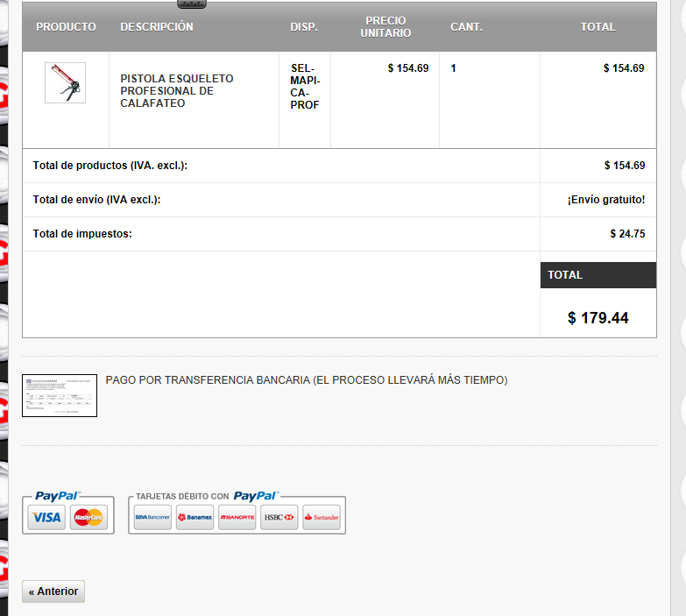Click the SEL-MAPI-CA-PROF availability code
Screen dimensions: 686x616
[x=305, y=87]
